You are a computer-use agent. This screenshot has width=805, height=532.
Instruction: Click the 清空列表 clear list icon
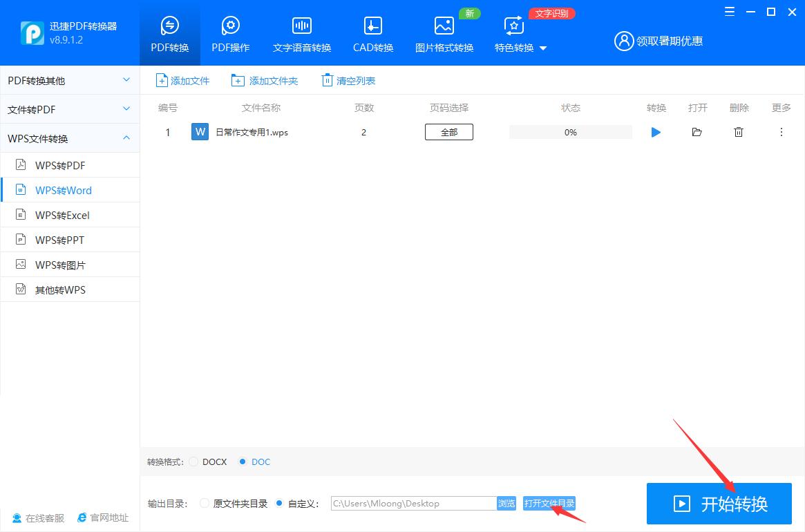327,80
